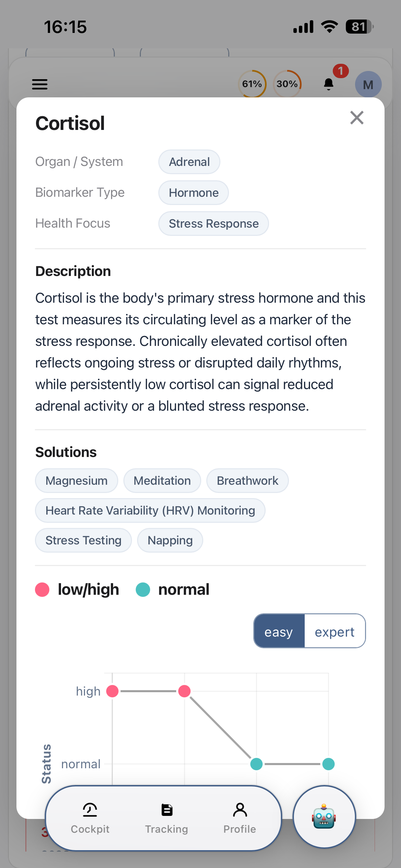
Task: Switch chart to expert mode
Action: pyautogui.click(x=335, y=631)
